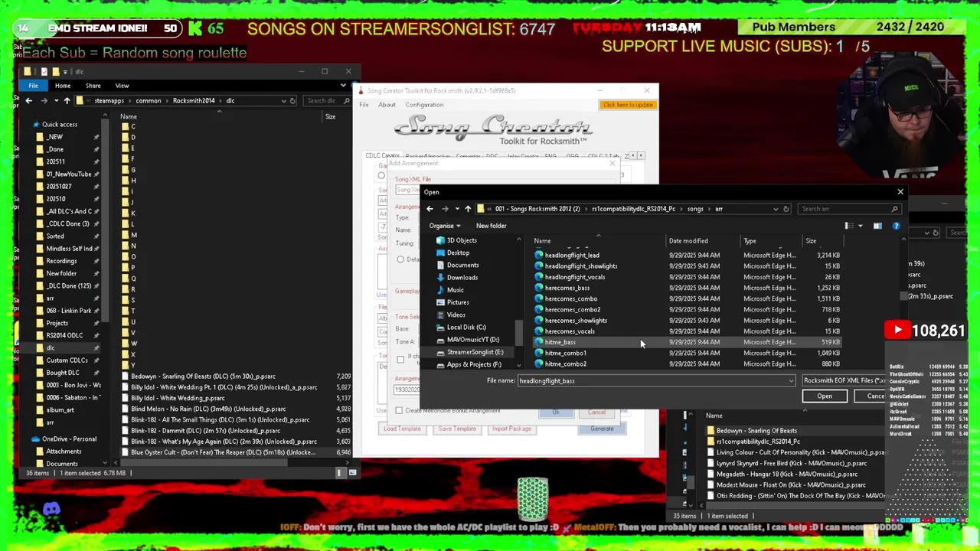Screen dimensions: 980x551
Task: Open recent locations in dlc Explorer window
Action: coord(56,100)
